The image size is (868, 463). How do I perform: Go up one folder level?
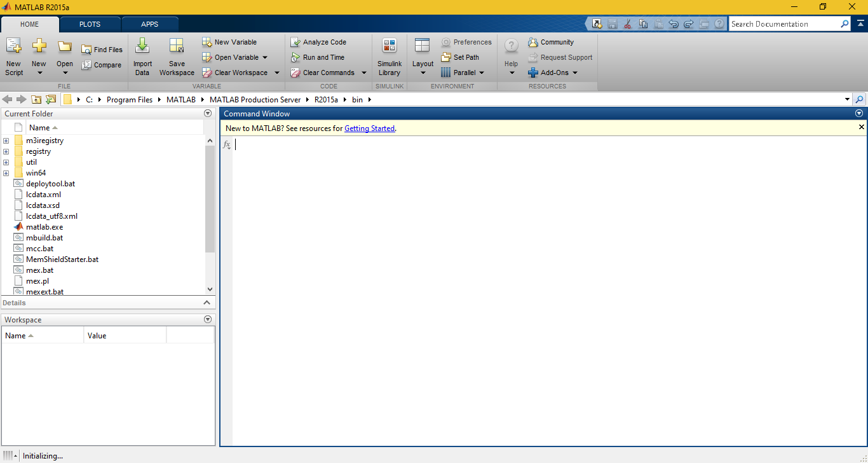[x=36, y=99]
